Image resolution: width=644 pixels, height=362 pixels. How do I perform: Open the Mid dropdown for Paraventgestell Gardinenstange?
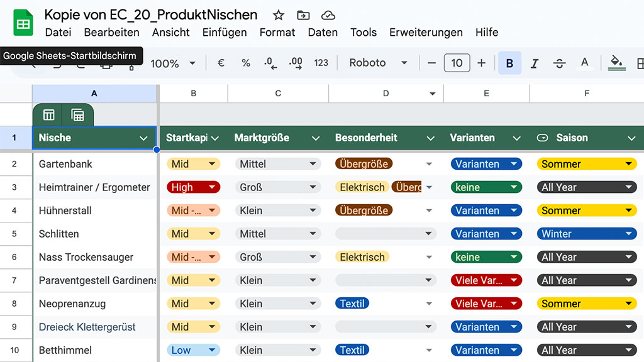[194, 280]
